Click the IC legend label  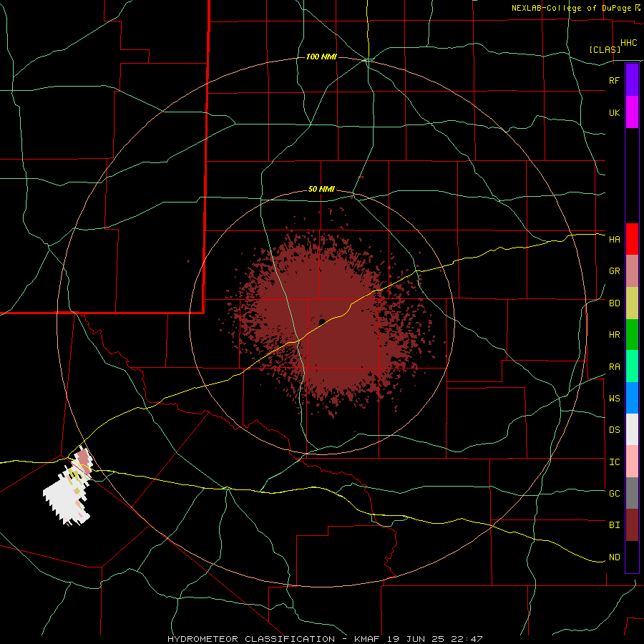tap(614, 462)
